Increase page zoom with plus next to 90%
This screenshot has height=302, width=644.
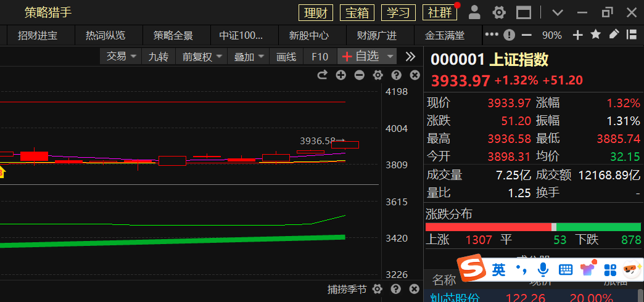[x=577, y=35]
